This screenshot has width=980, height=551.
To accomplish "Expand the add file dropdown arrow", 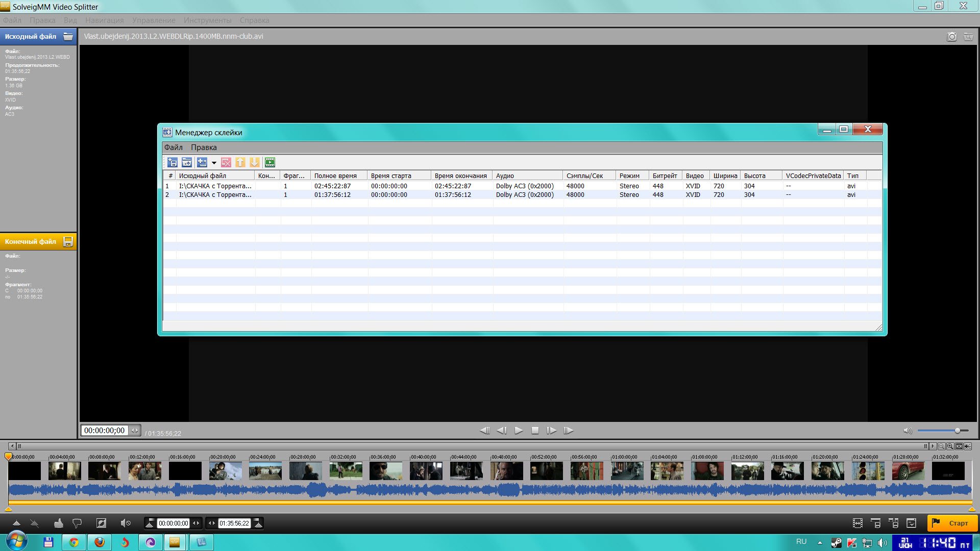I will 214,163.
